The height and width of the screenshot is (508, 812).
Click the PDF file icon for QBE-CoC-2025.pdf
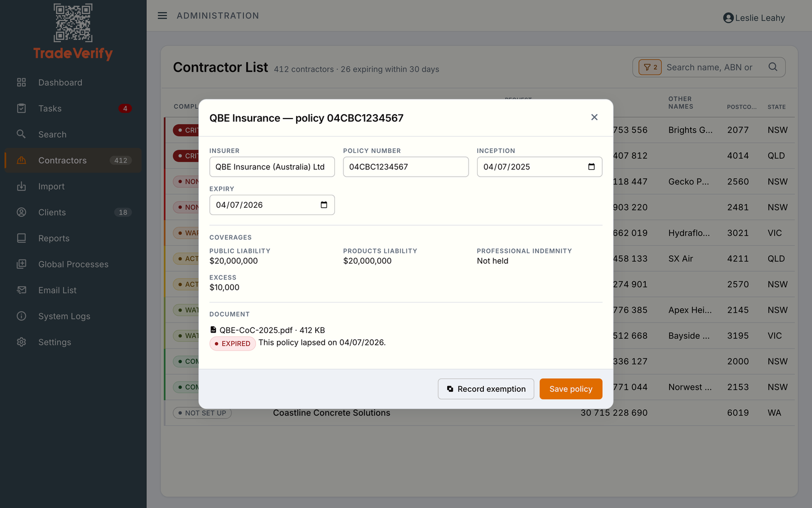click(x=213, y=330)
